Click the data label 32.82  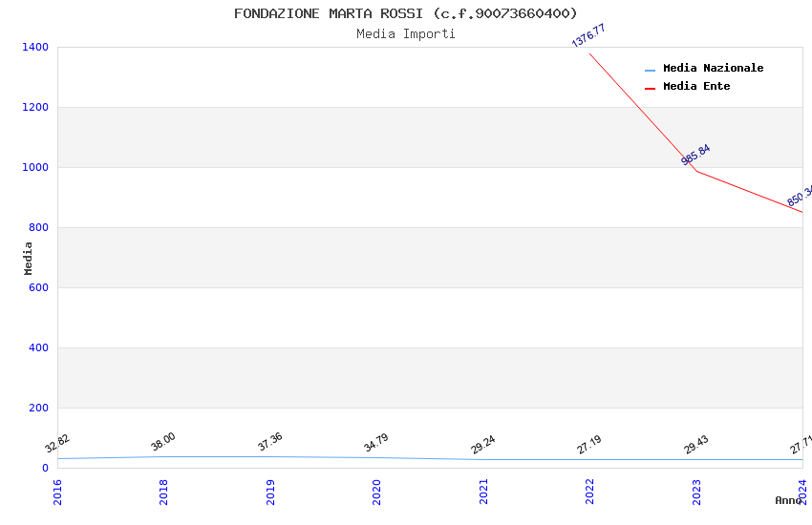(57, 443)
